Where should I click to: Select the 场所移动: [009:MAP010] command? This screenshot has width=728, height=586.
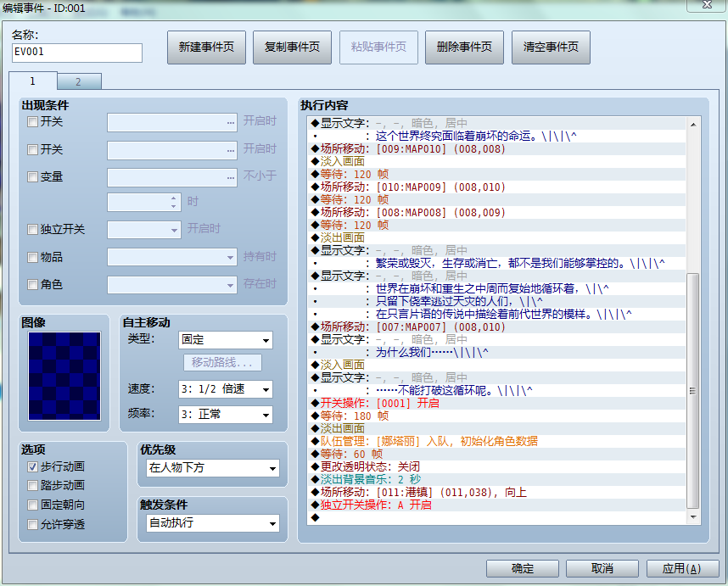pyautogui.click(x=496, y=149)
